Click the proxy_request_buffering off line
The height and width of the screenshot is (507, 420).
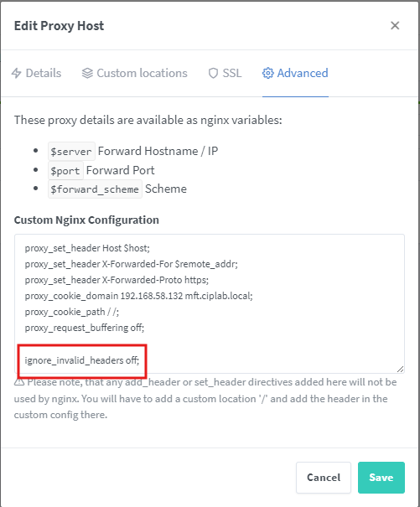pyautogui.click(x=85, y=328)
